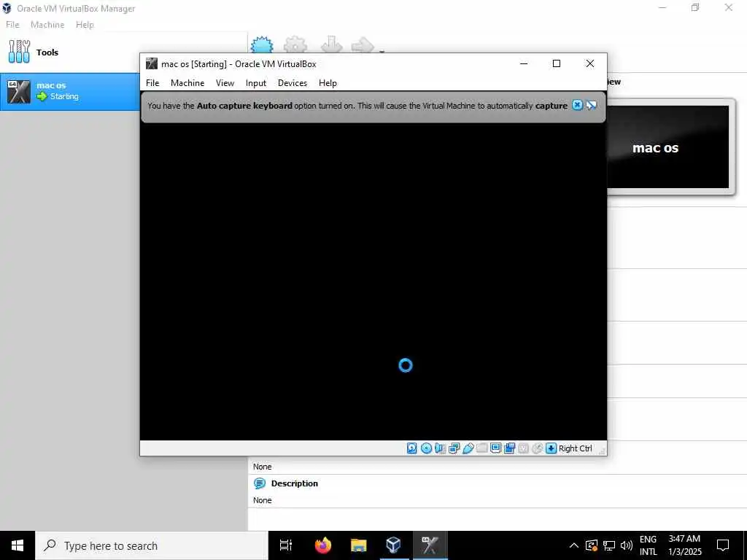Image resolution: width=747 pixels, height=560 pixels.
Task: Click the greyed CPU virtualization indicator in status bar
Action: click(523, 448)
